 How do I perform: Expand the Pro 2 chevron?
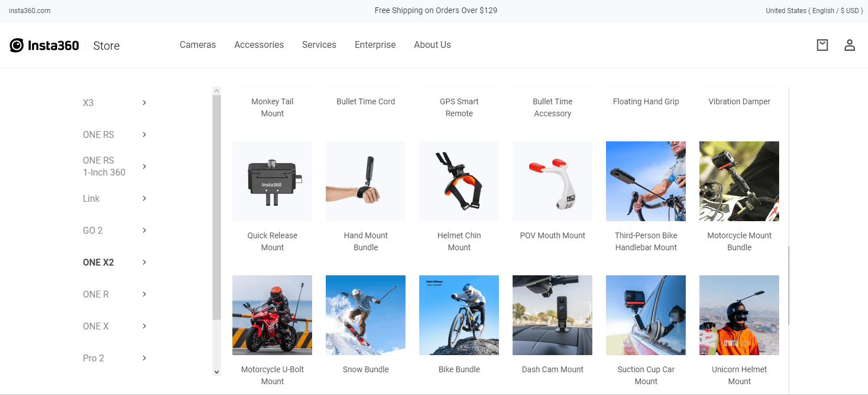tap(144, 358)
